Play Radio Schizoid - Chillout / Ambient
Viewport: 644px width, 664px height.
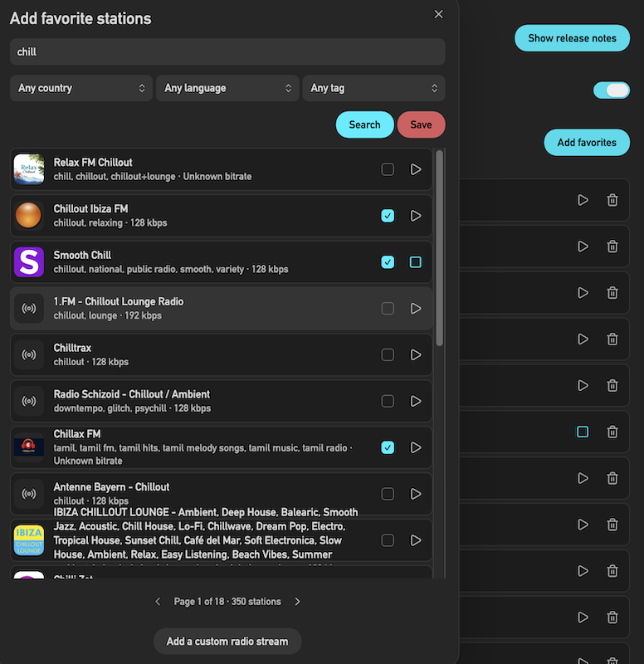click(415, 401)
